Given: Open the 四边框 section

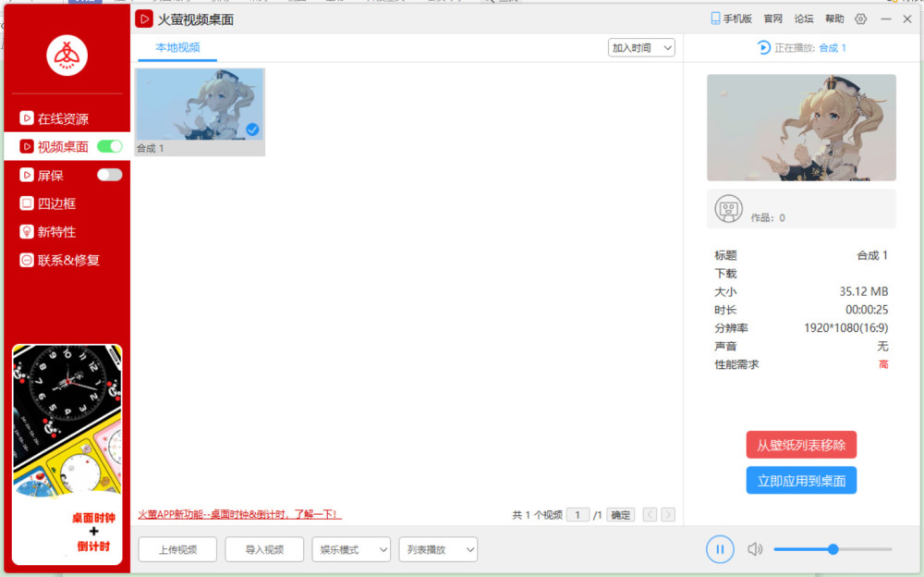Looking at the screenshot, I should 56,203.
